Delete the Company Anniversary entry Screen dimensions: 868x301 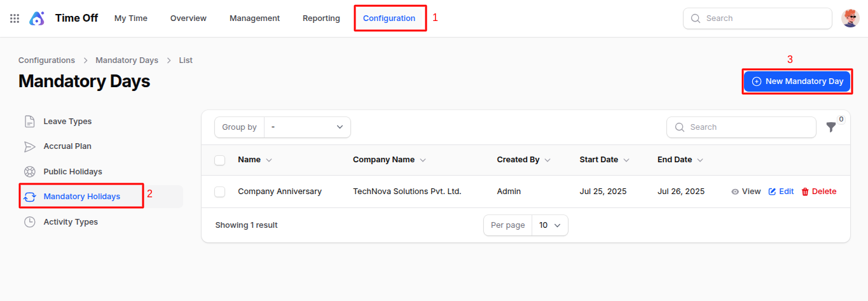click(818, 192)
